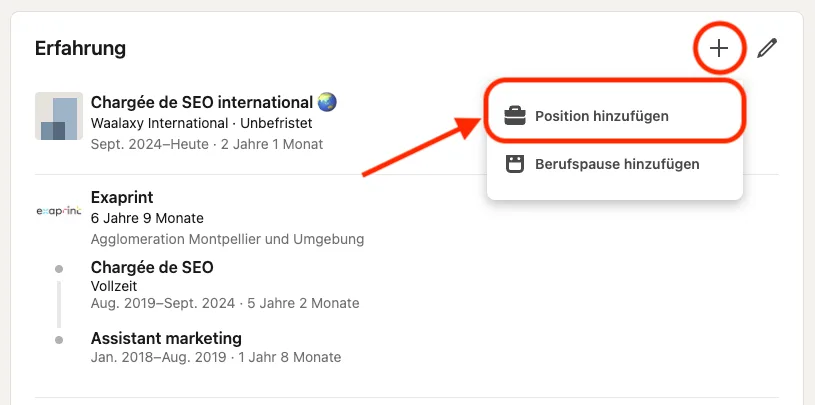Click the globe emoji after SEO international

(327, 102)
